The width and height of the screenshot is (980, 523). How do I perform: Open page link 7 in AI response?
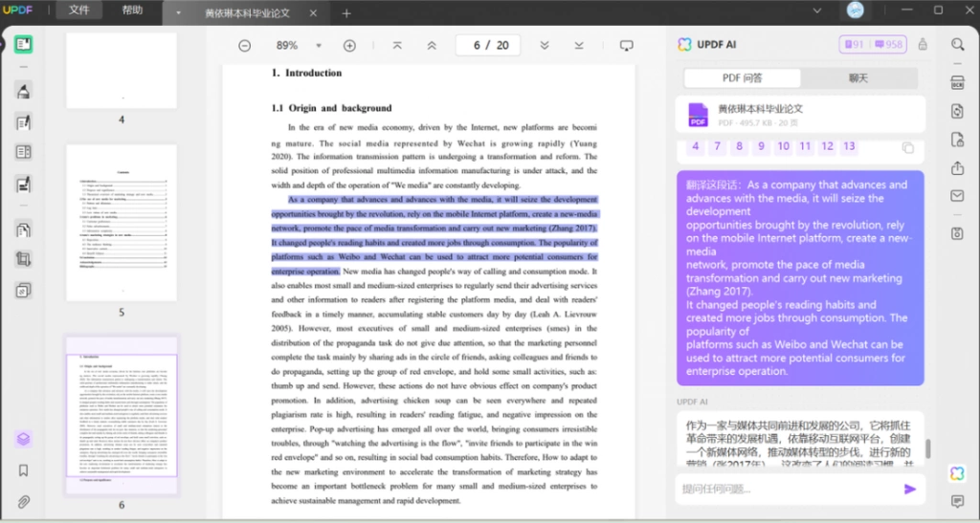(717, 146)
